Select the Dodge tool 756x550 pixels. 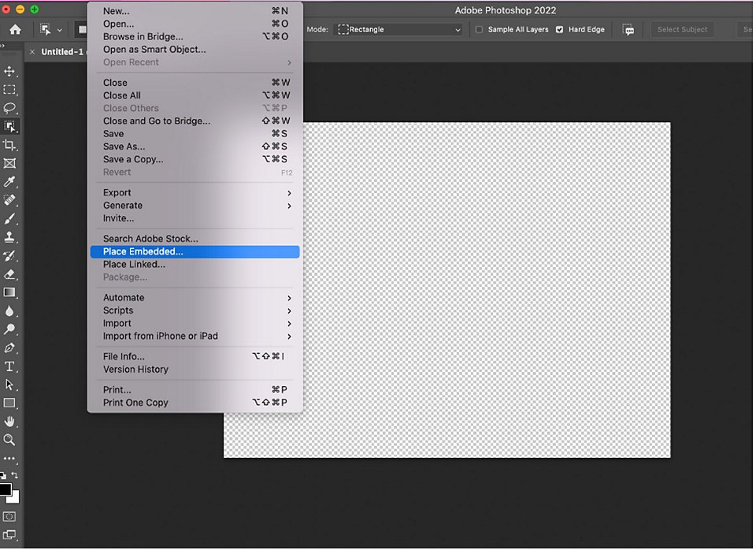(x=9, y=329)
